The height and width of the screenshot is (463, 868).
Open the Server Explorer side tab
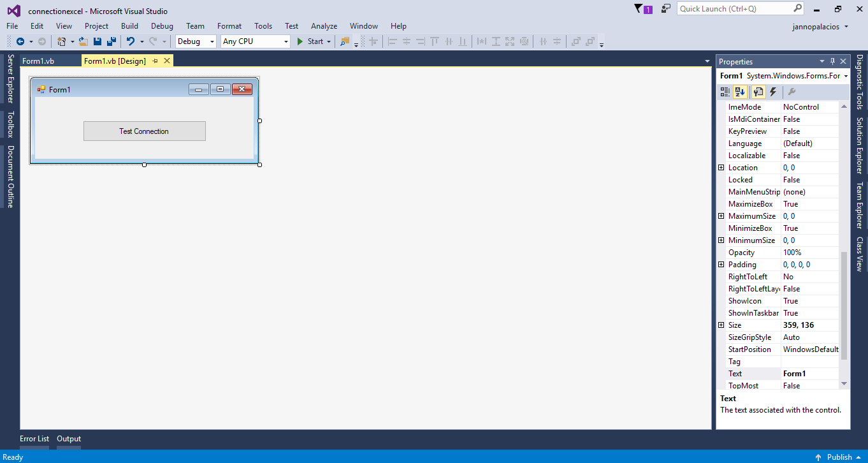tap(10, 79)
